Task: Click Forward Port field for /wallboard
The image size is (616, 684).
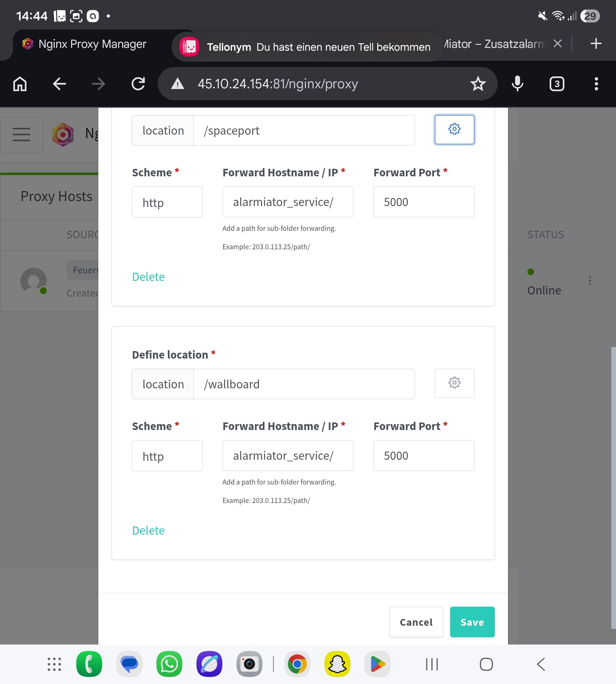Action: (x=423, y=456)
